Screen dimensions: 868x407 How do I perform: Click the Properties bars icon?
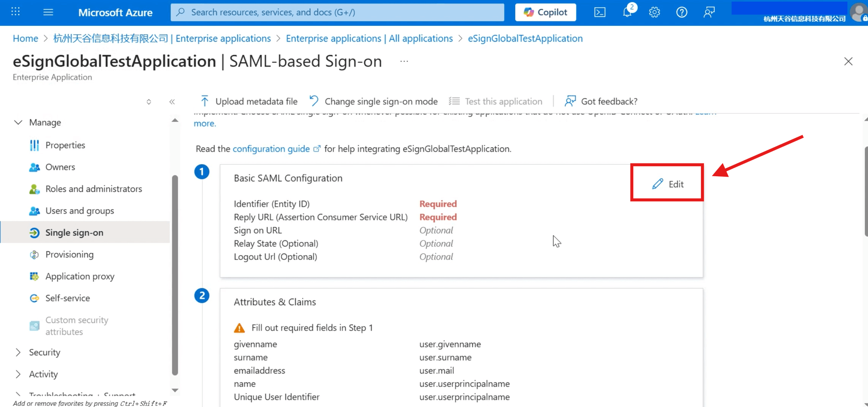34,145
